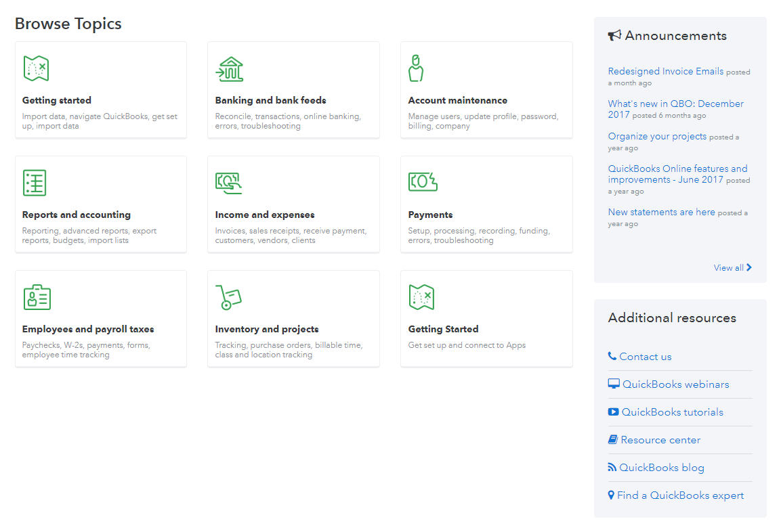Image resolution: width=781 pixels, height=532 pixels.
Task: Click the book icon next to Resource center
Action: click(x=612, y=439)
